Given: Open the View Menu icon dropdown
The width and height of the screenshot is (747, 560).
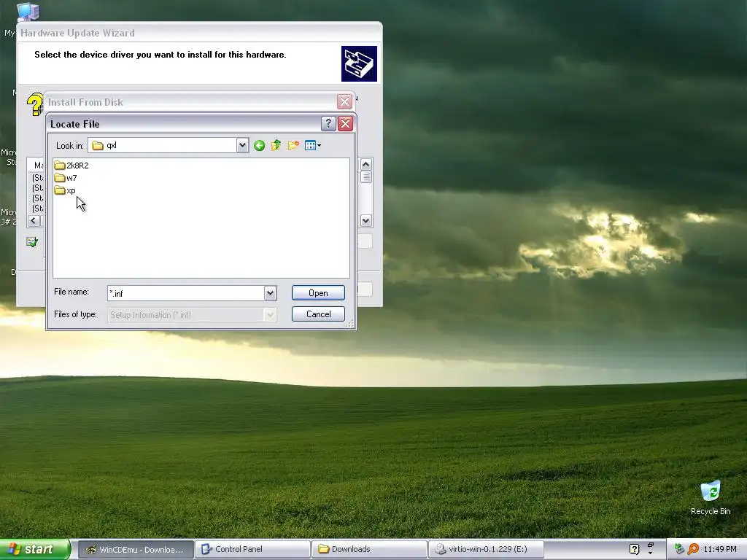Looking at the screenshot, I should pyautogui.click(x=312, y=145).
